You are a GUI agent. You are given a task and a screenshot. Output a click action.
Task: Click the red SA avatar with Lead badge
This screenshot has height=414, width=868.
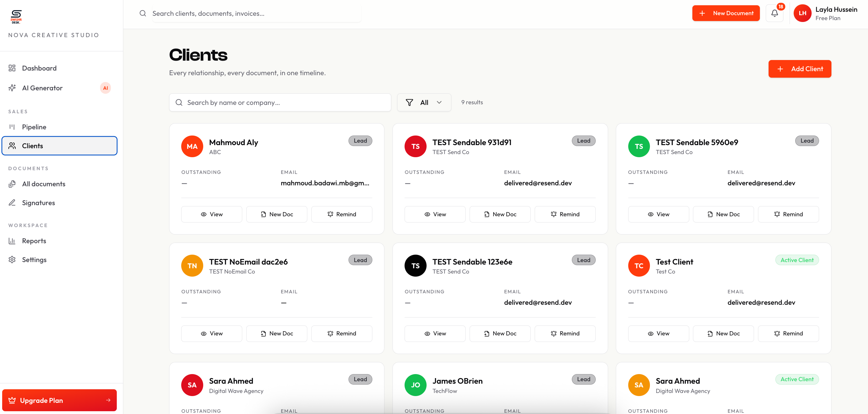click(192, 385)
